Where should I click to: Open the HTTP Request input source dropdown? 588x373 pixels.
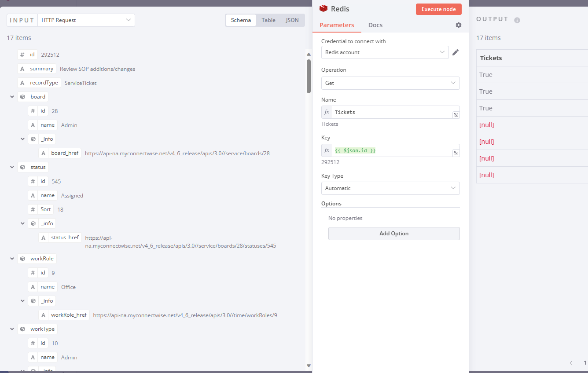(x=86, y=20)
